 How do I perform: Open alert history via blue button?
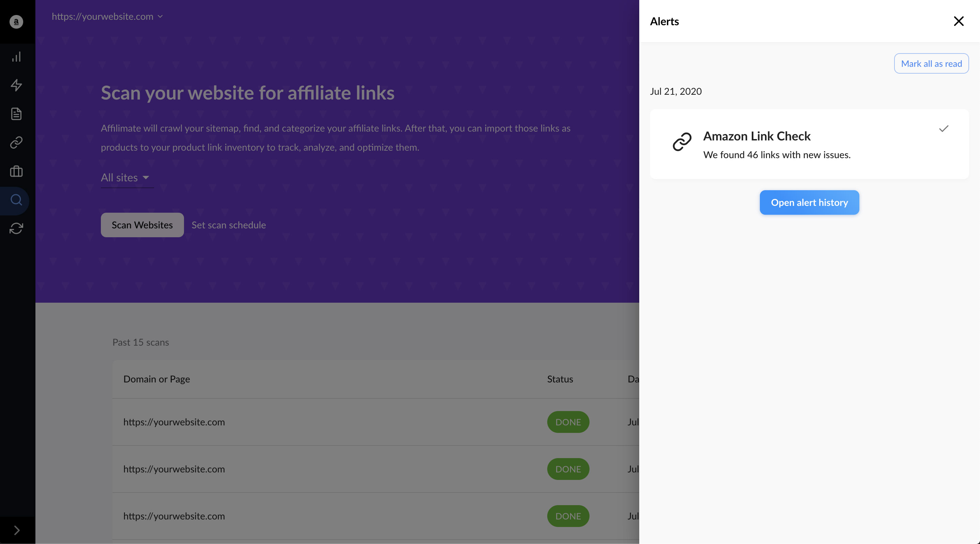[809, 202]
